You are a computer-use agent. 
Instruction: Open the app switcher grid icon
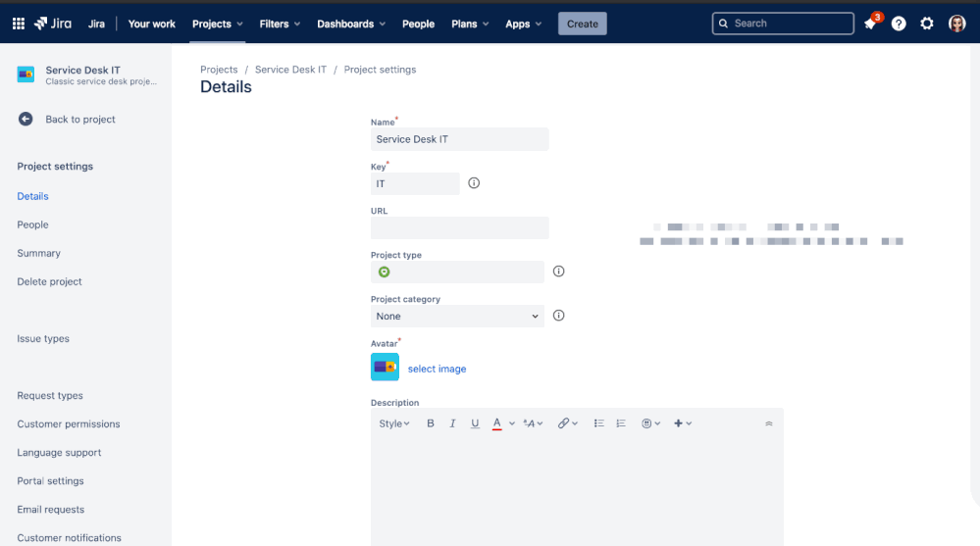[x=19, y=24]
